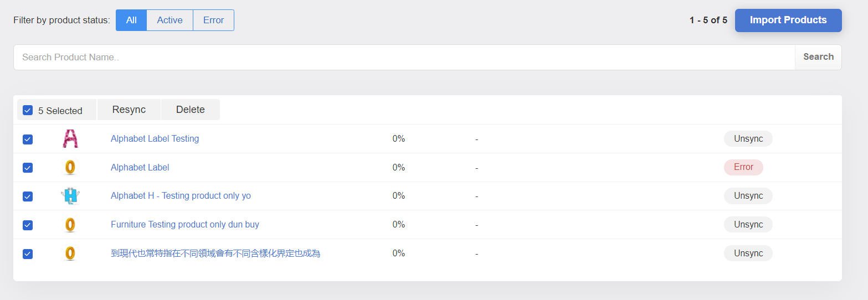
Task: Uncheck the 5 Selected master checkbox
Action: point(28,110)
